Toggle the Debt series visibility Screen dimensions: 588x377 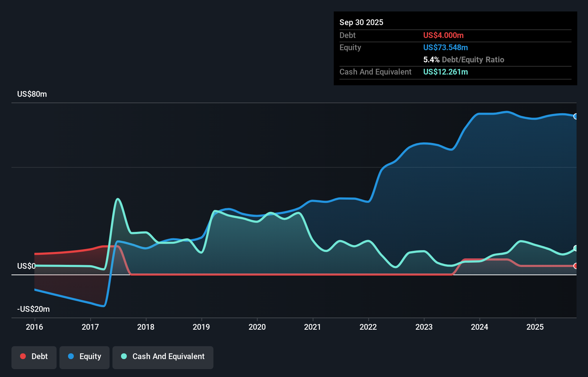point(34,356)
